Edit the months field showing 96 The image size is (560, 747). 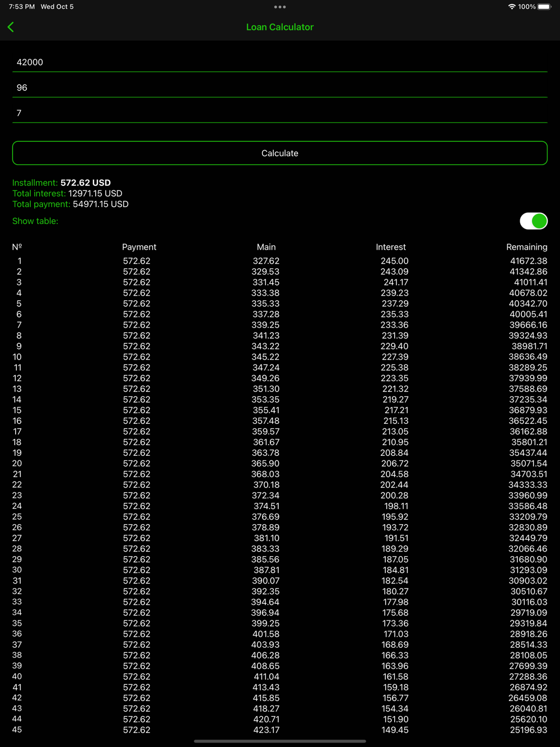click(x=280, y=87)
